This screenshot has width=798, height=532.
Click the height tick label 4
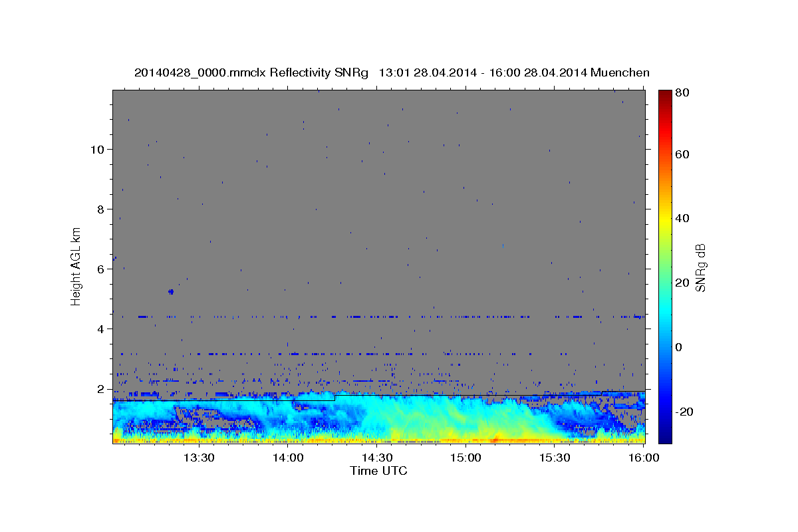pyautogui.click(x=101, y=329)
